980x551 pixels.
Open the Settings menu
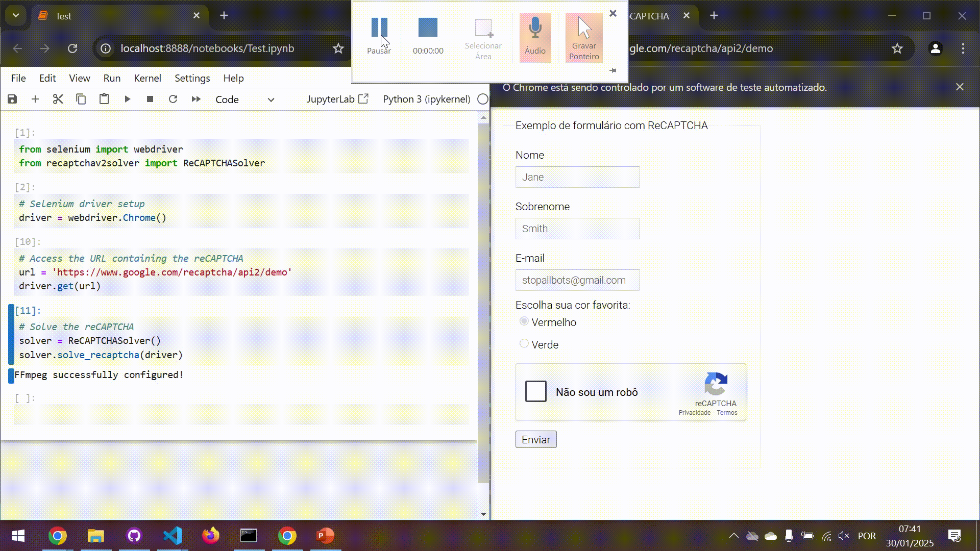point(192,78)
